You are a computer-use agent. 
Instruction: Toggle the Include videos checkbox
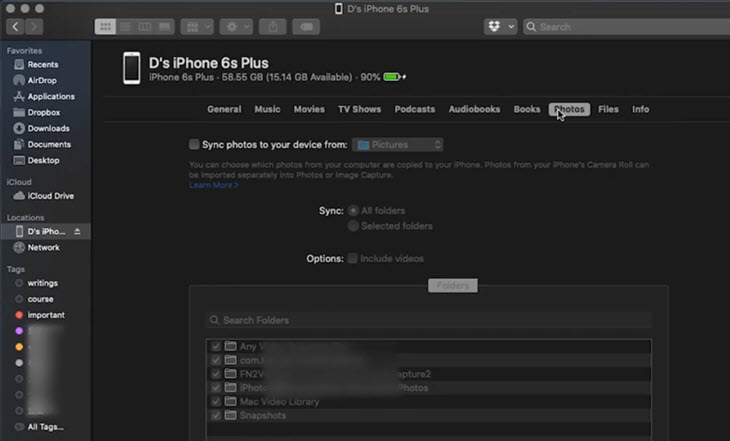tap(353, 258)
